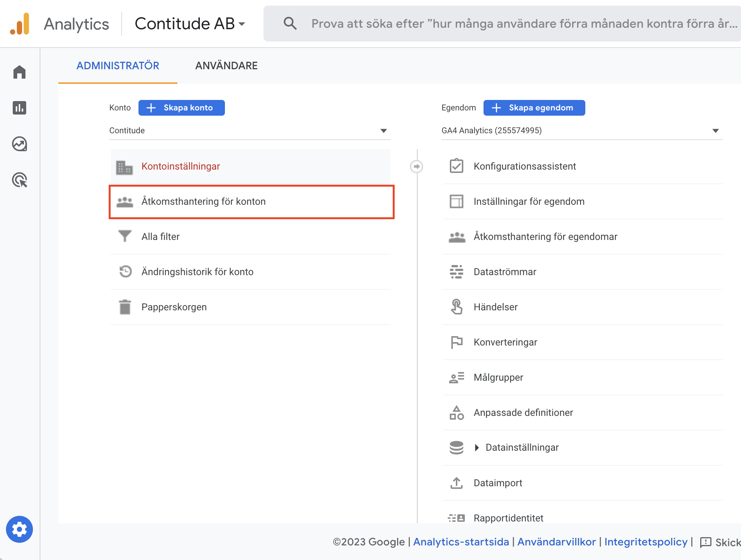Open the Papperskorgen trash icon
Screen dimensions: 741x560
pos(125,307)
